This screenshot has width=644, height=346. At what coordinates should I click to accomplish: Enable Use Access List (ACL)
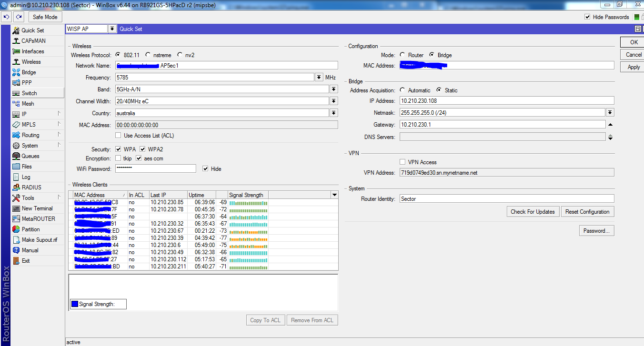pos(118,136)
